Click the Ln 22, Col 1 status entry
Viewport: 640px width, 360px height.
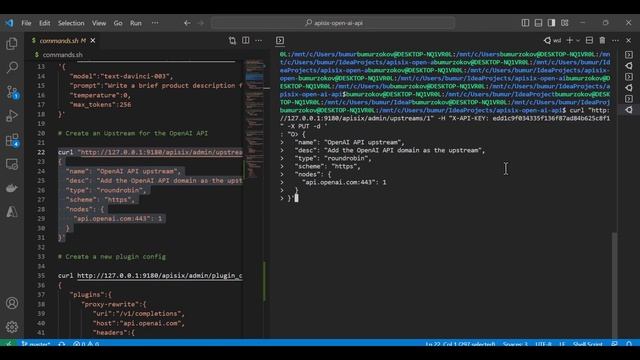[460, 344]
